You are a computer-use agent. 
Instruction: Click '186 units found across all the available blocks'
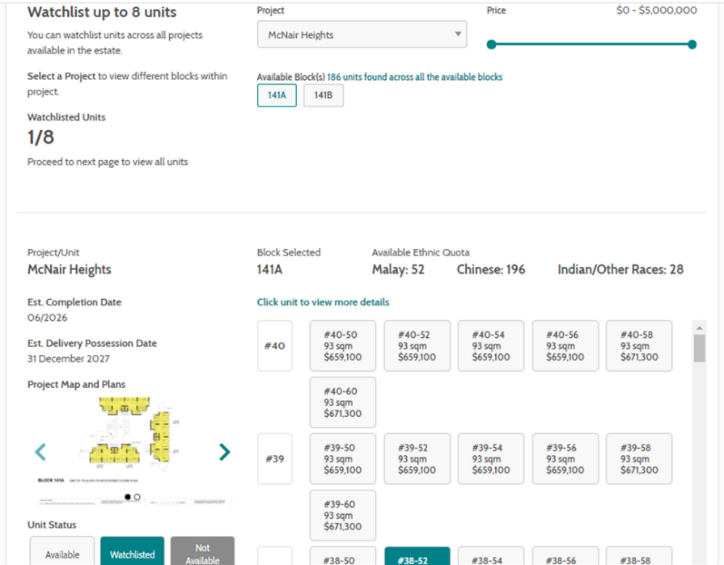tap(415, 77)
